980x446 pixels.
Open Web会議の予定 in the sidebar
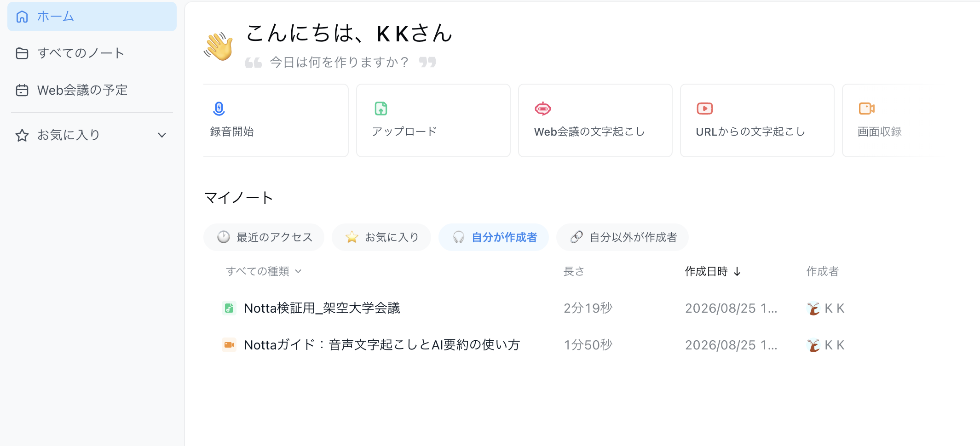(92, 90)
